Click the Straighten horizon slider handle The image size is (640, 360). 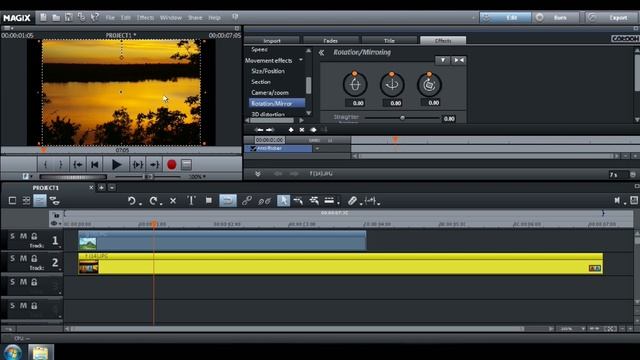pos(402,118)
